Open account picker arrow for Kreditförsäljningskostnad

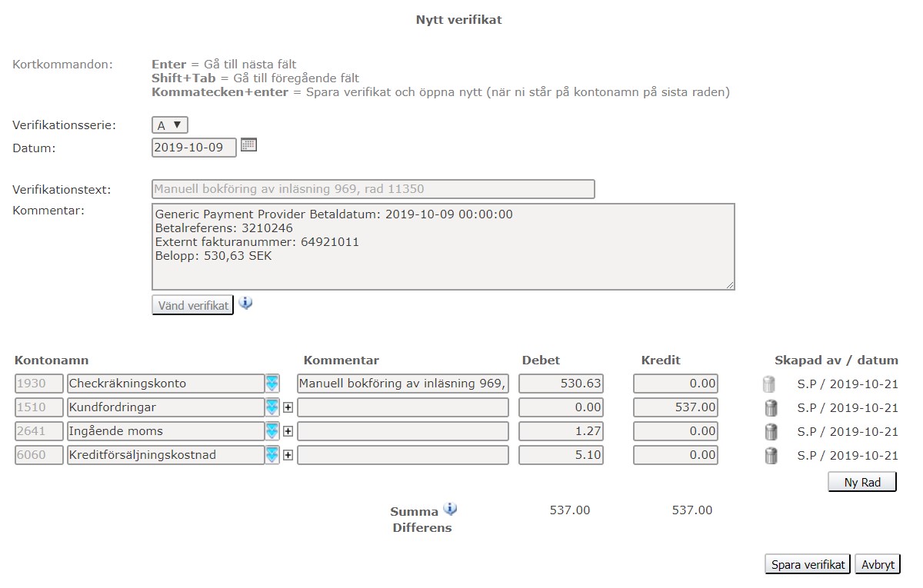point(272,455)
